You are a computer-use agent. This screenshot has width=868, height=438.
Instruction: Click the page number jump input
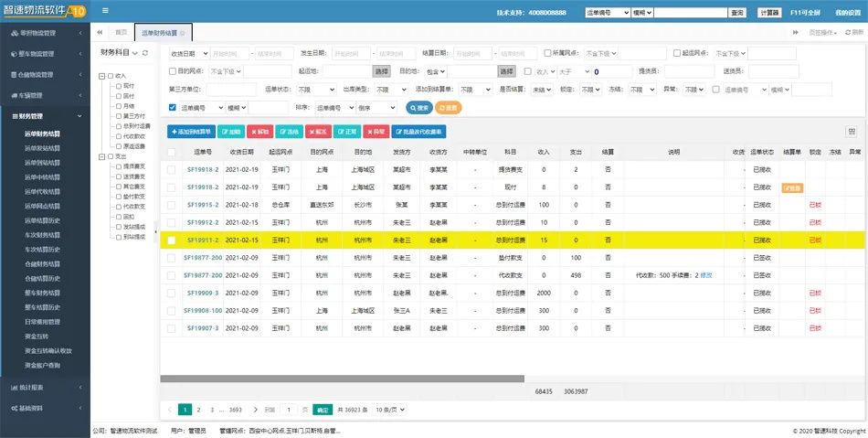pos(288,410)
